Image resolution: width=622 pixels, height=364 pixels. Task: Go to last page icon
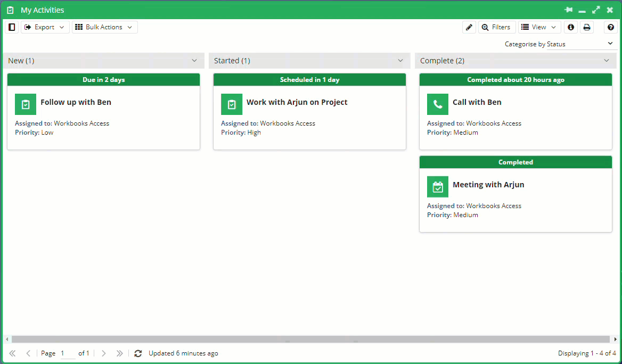119,353
